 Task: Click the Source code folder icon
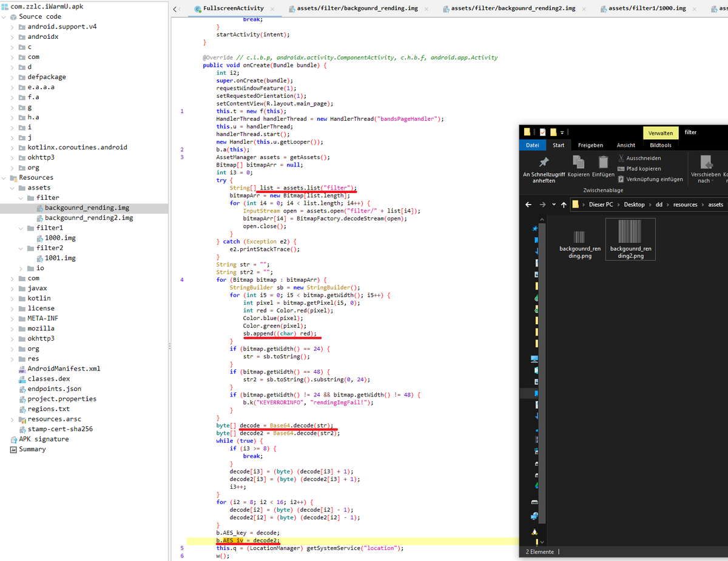pyautogui.click(x=13, y=16)
